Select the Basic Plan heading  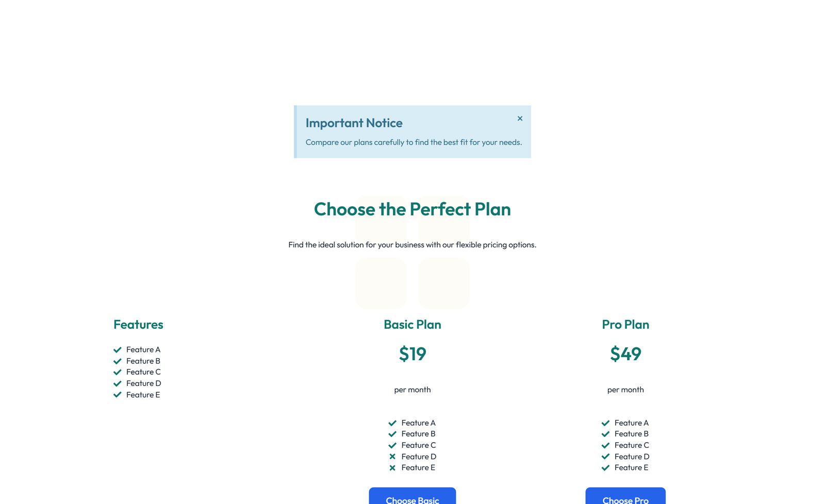click(412, 325)
